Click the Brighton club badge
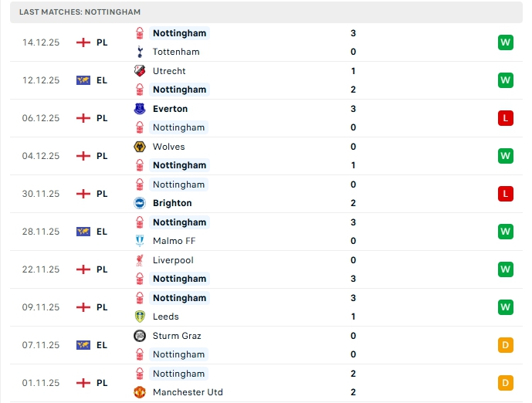Image resolution: width=532 pixels, height=403 pixels. [140, 203]
